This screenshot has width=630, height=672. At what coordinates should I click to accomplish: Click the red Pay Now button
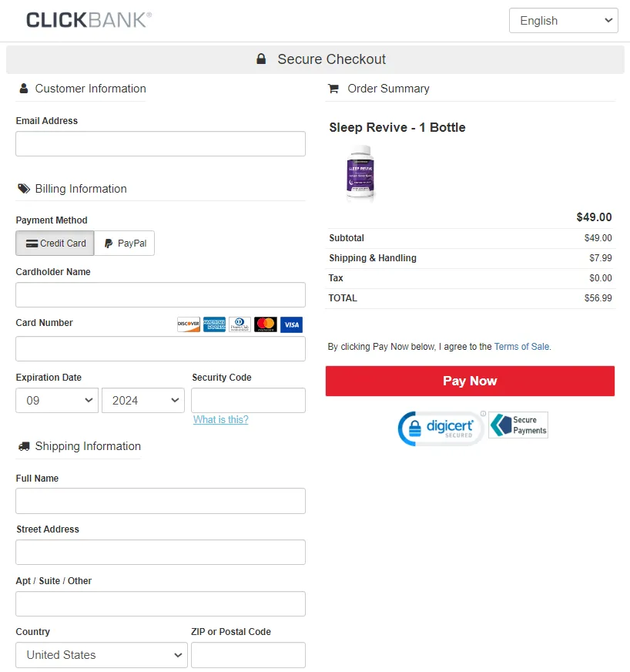(470, 381)
